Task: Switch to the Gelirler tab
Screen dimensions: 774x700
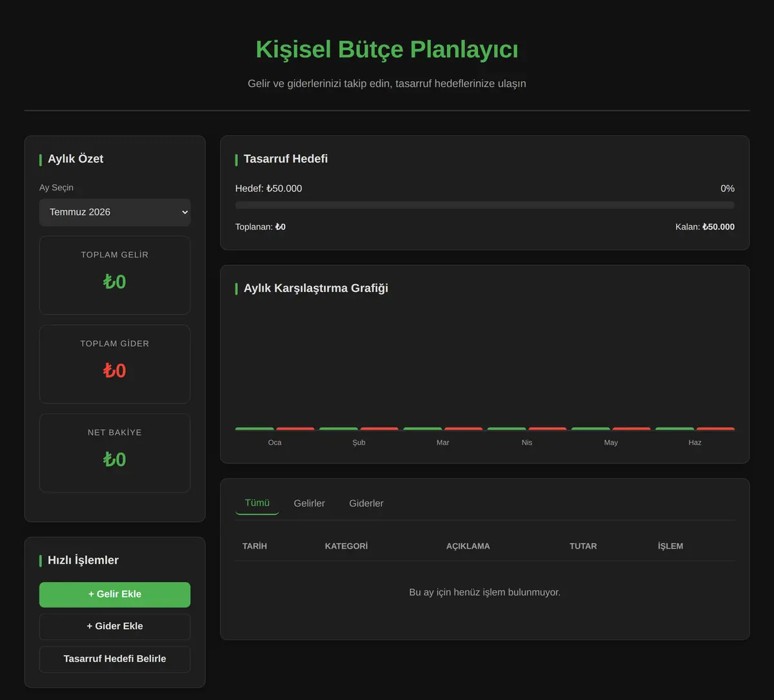Action: (x=310, y=503)
